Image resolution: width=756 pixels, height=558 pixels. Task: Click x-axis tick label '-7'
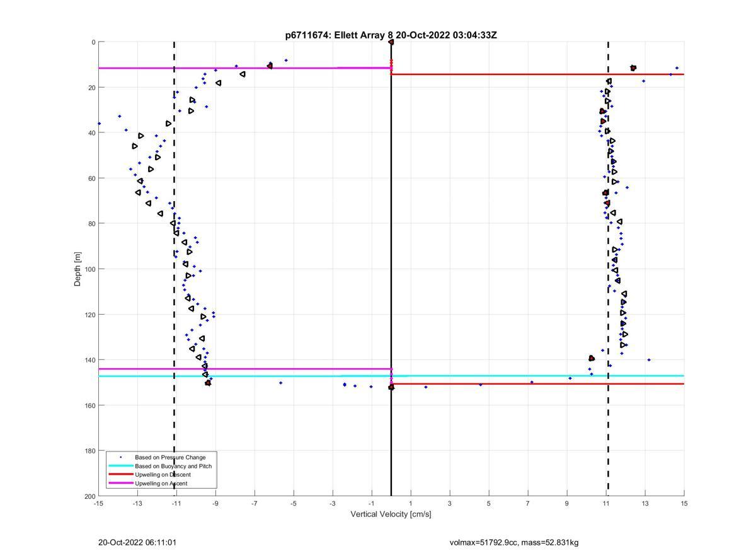pyautogui.click(x=255, y=503)
